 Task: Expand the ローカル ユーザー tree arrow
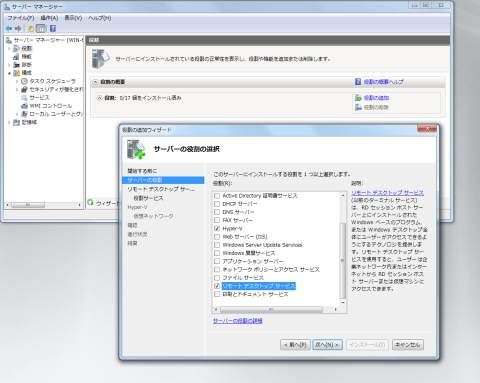coord(17,114)
